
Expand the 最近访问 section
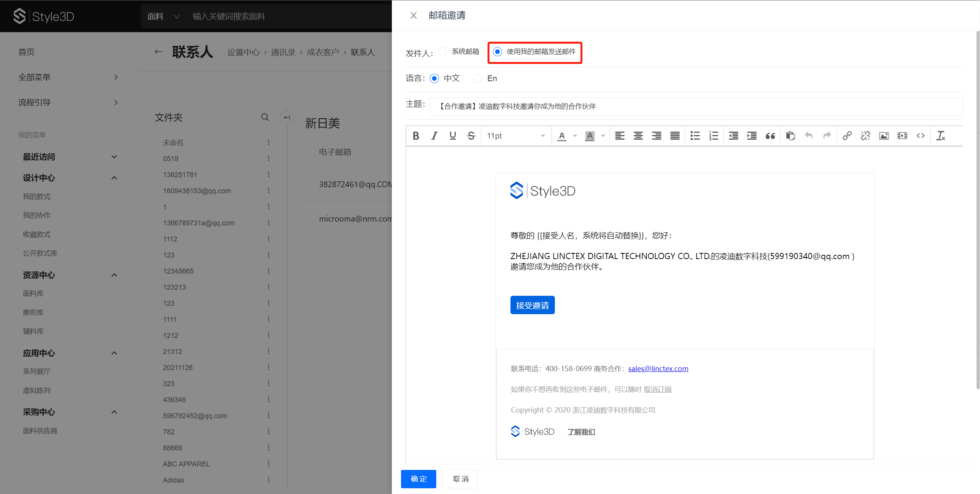pos(114,157)
